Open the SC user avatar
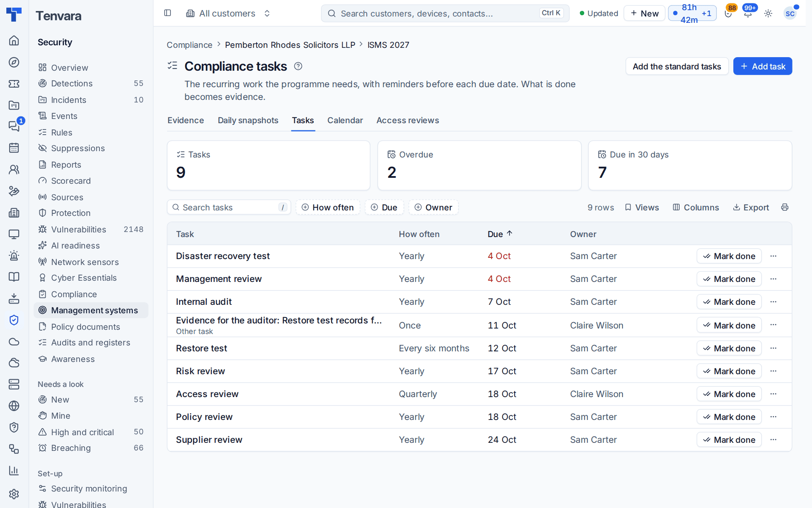 (x=790, y=14)
